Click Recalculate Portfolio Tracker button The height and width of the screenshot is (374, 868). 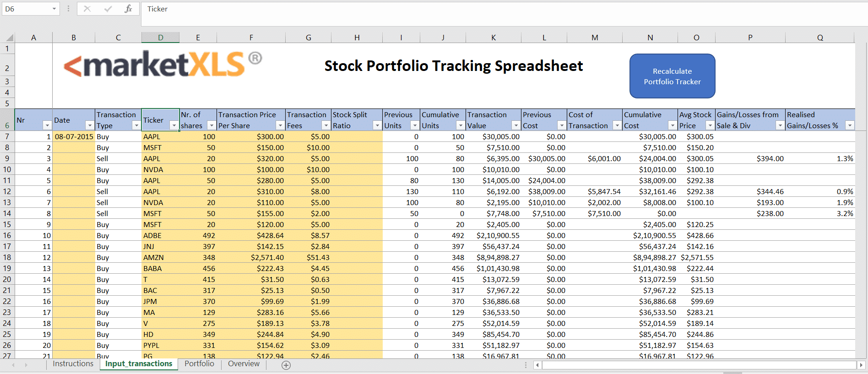click(x=672, y=76)
